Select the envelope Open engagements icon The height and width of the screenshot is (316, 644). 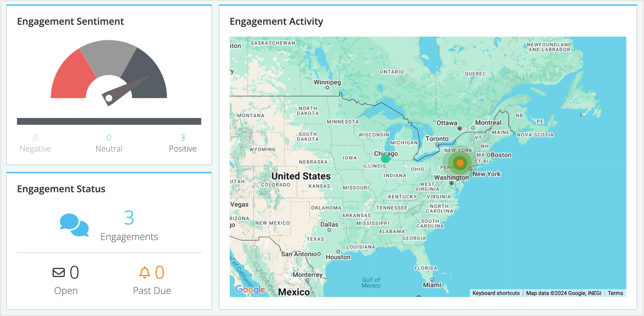pos(58,272)
